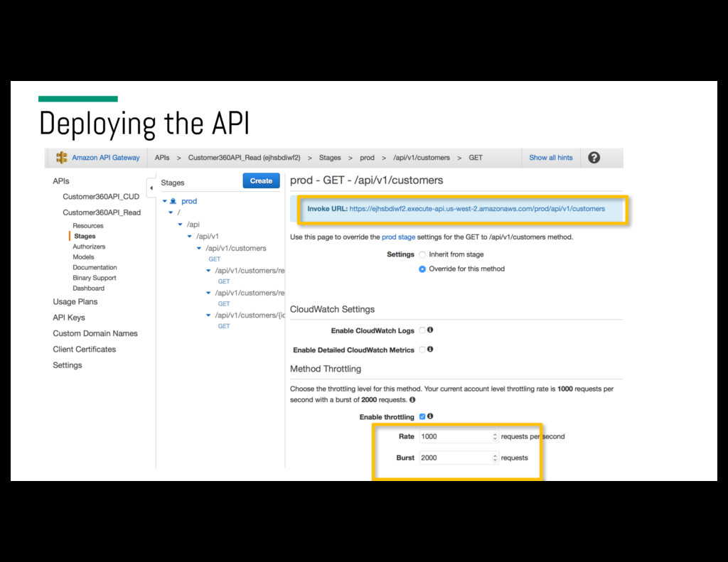Select GET under /api/v1/customers/{id node
Screen dimensions: 728x562
tap(224, 326)
